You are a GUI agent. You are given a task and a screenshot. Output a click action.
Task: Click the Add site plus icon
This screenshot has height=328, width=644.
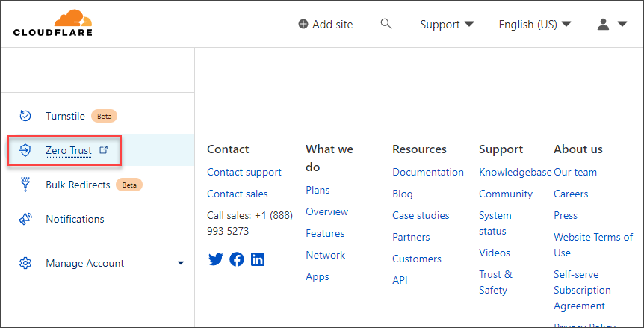(303, 24)
